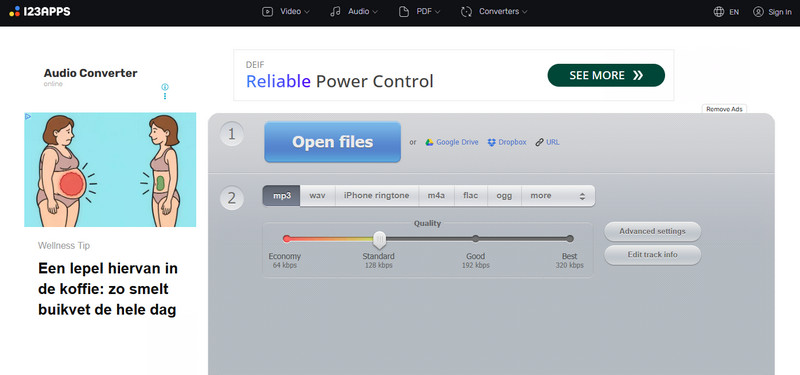
Task: Set quality slider to Best point
Action: [x=570, y=238]
